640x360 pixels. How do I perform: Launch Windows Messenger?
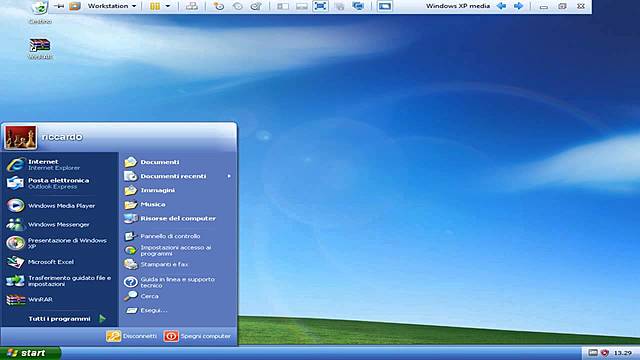60,224
